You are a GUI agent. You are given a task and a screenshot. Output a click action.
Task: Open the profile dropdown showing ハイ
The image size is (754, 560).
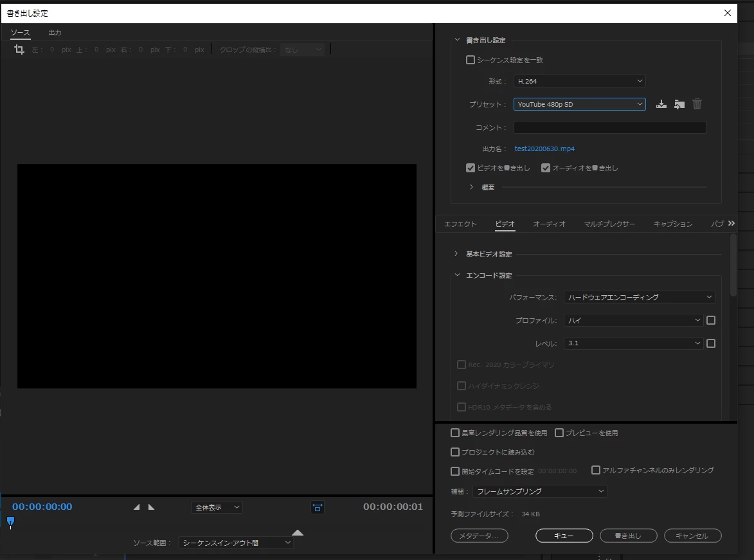(633, 320)
